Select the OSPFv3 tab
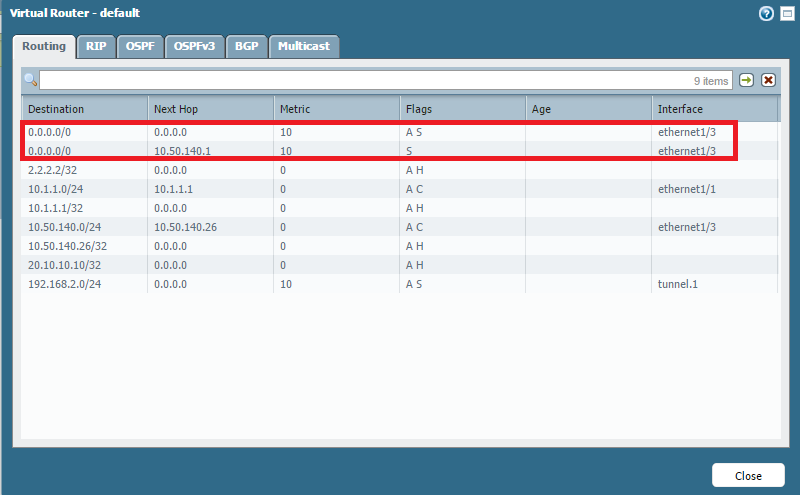800x495 pixels. coord(195,46)
